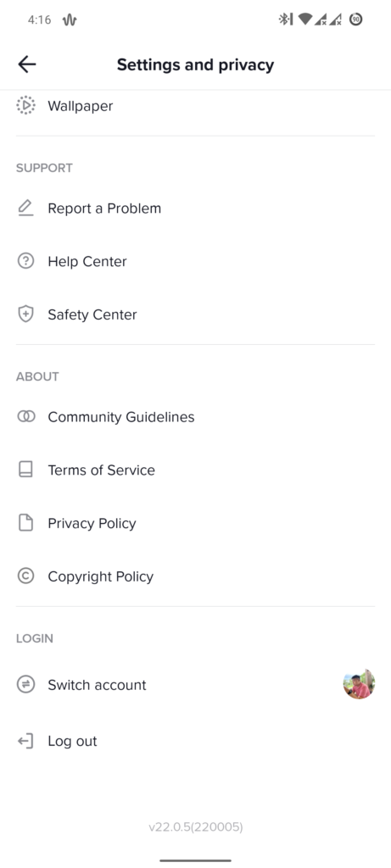Open Report a Problem
391x868 pixels.
pyautogui.click(x=195, y=209)
